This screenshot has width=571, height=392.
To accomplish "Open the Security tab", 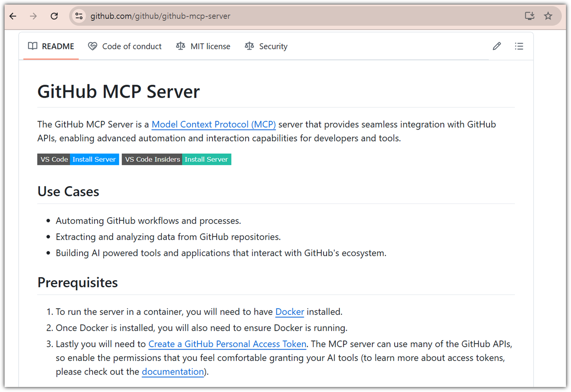I will point(266,46).
